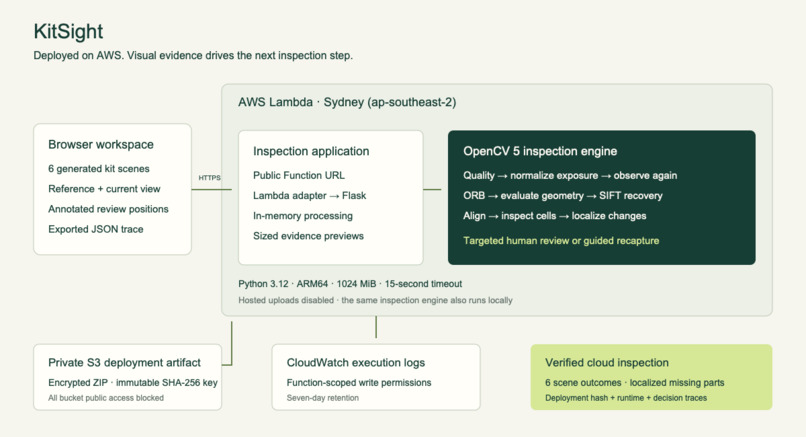The image size is (806, 437).
Task: Click 'Annotated review positions' line
Action: 108,209
